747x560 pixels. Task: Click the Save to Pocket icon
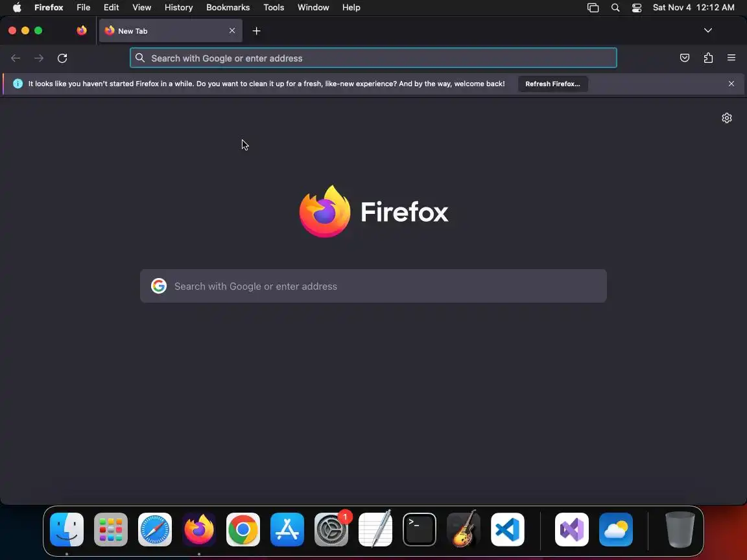tap(685, 58)
